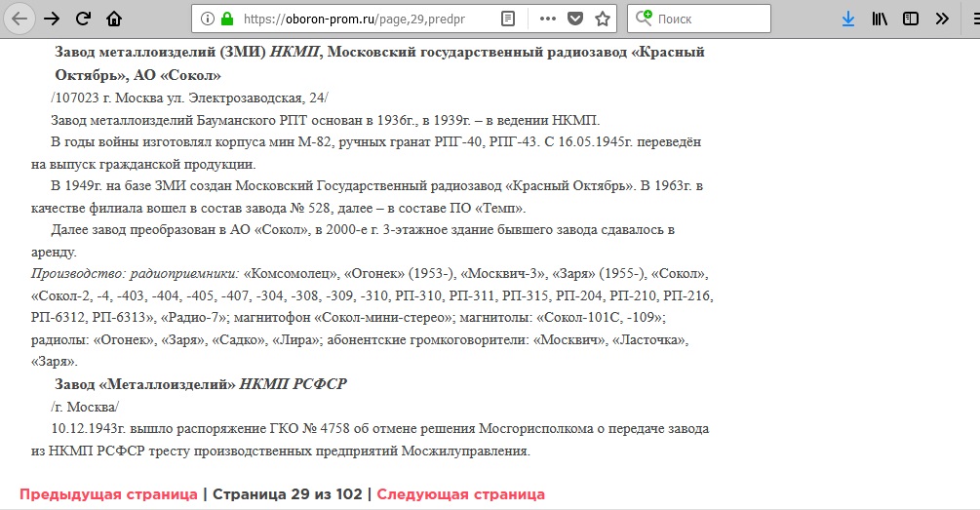The image size is (980, 510).
Task: Go to the Home page icon
Action: pyautogui.click(x=114, y=19)
